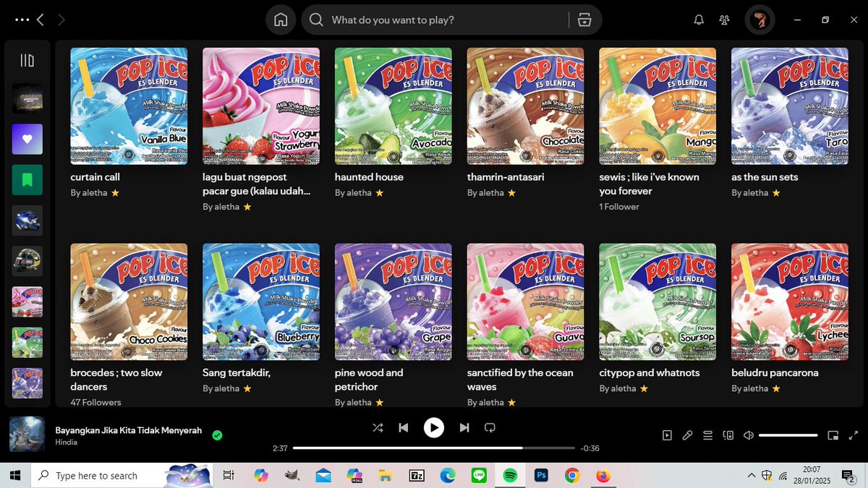Open the miniplayer
868x488 pixels.
pyautogui.click(x=833, y=435)
